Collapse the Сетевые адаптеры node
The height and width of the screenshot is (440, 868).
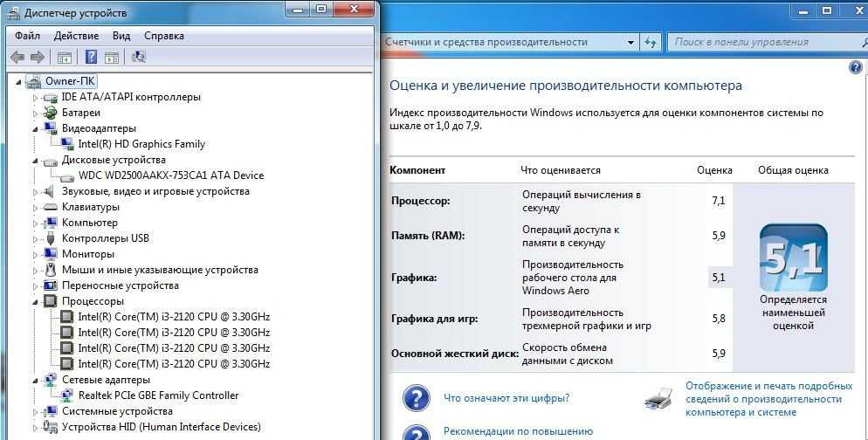(x=36, y=381)
